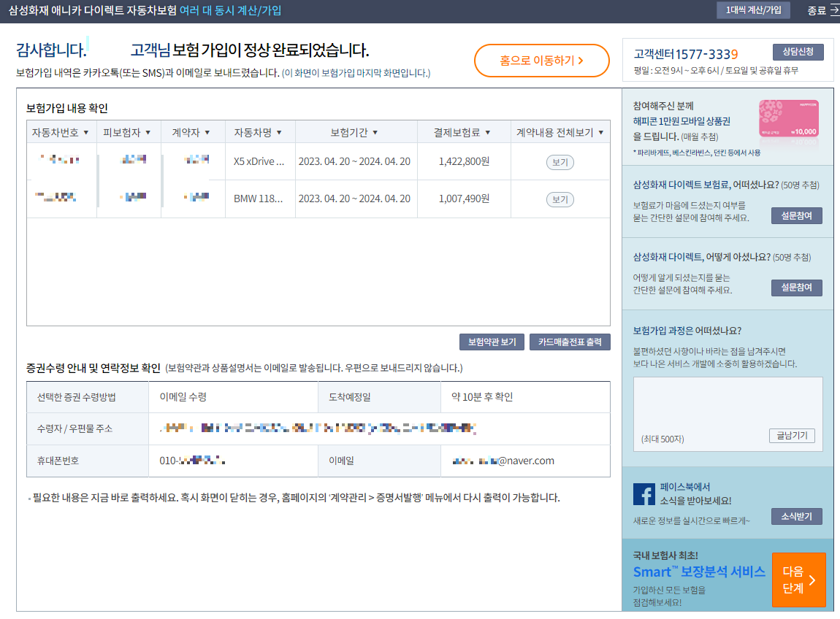
Task: Click 홈으로 이동하기 button
Action: point(541,61)
